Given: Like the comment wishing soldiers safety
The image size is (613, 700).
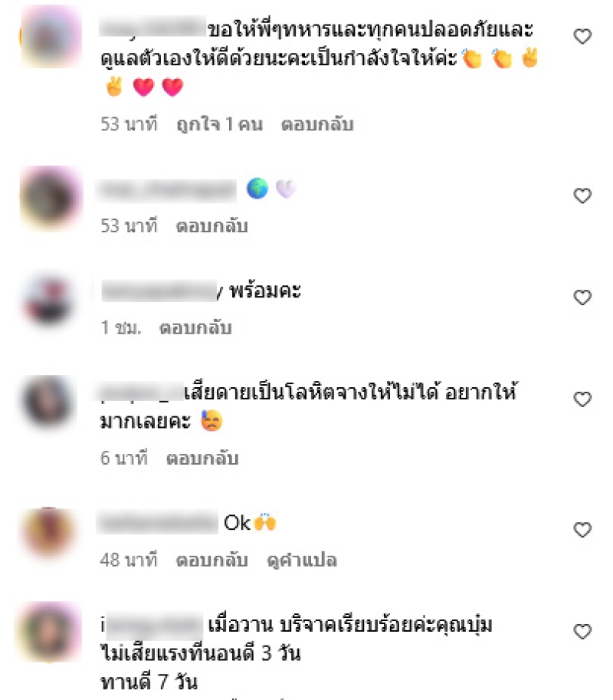Looking at the screenshot, I should pyautogui.click(x=582, y=36).
